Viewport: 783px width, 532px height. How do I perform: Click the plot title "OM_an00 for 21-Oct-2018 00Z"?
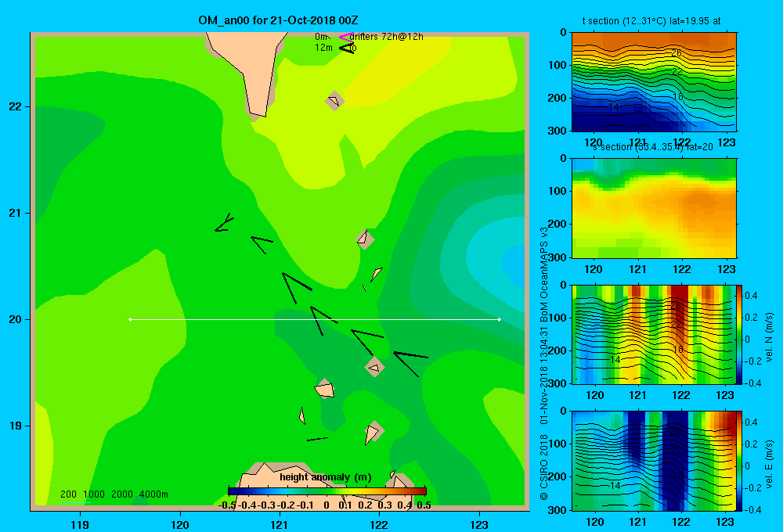[x=278, y=20]
